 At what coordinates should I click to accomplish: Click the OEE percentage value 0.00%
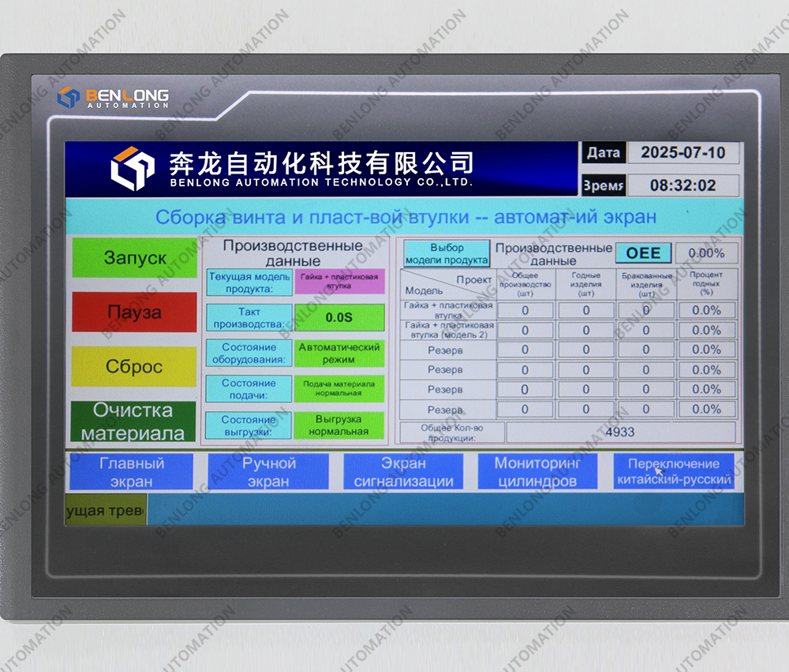(706, 253)
